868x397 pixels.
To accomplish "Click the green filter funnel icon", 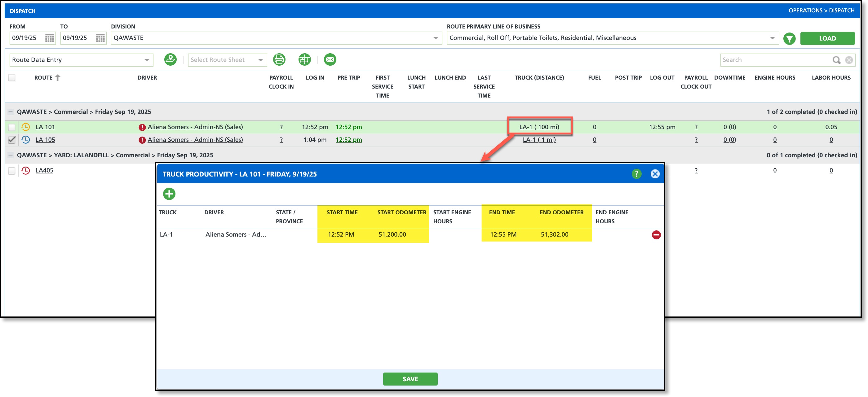I will (789, 38).
